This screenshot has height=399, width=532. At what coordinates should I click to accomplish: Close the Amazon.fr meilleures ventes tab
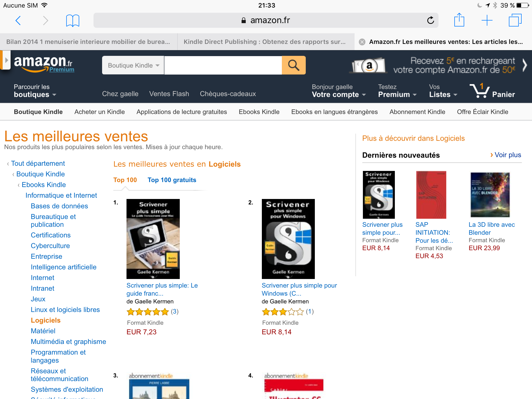362,42
